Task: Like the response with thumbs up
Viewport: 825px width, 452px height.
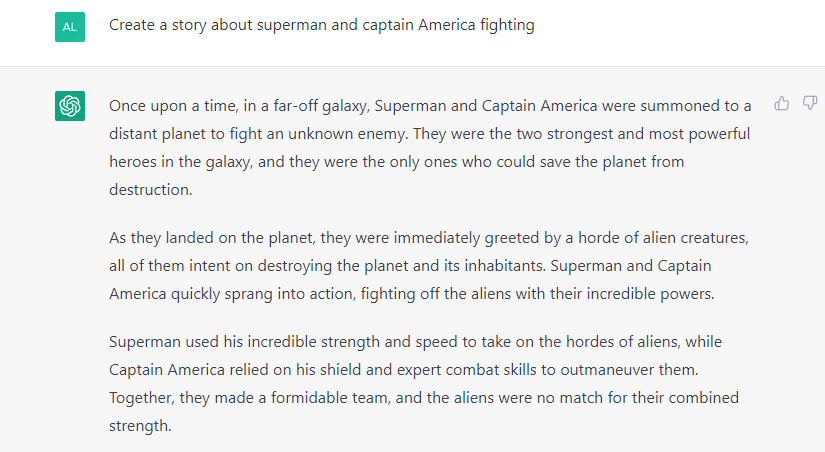Action: (x=782, y=103)
